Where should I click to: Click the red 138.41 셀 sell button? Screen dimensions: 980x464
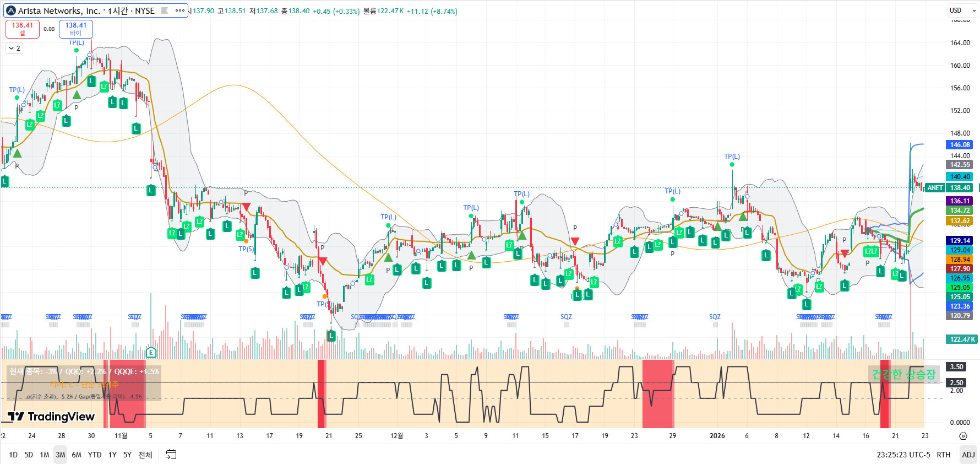click(23, 29)
